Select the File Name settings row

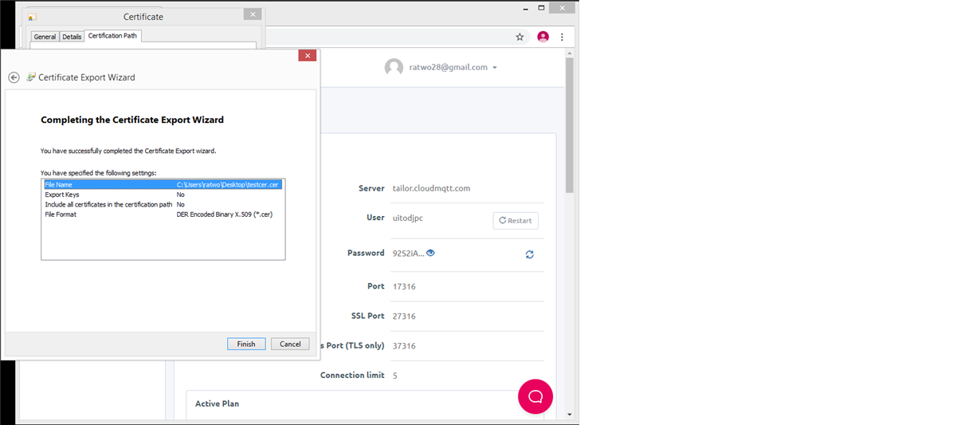163,184
